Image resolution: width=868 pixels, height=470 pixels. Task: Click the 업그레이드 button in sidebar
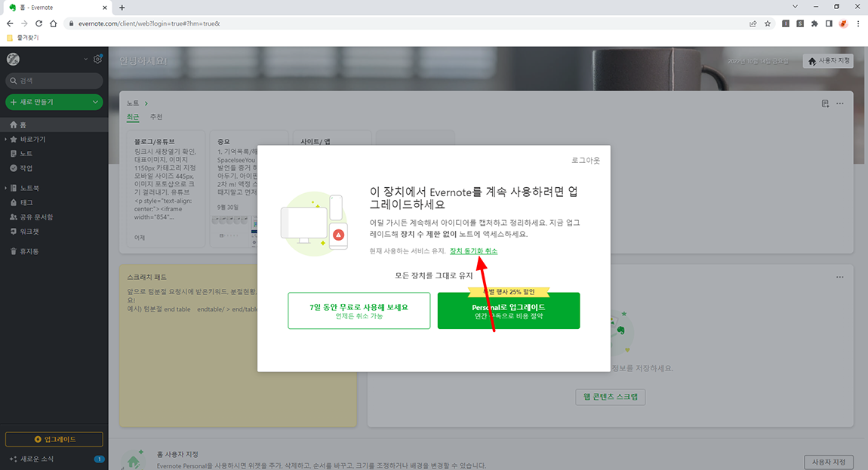pos(54,439)
